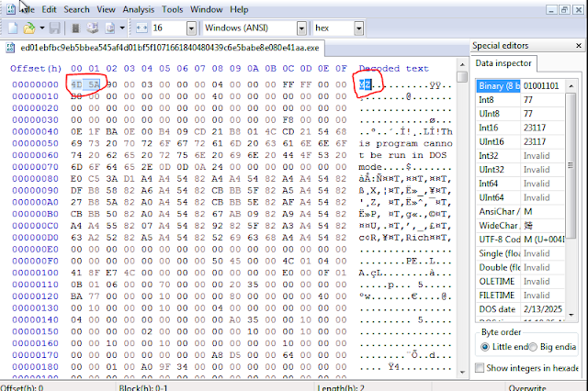Select the Binary (8 bit) inspector row

[x=521, y=86]
